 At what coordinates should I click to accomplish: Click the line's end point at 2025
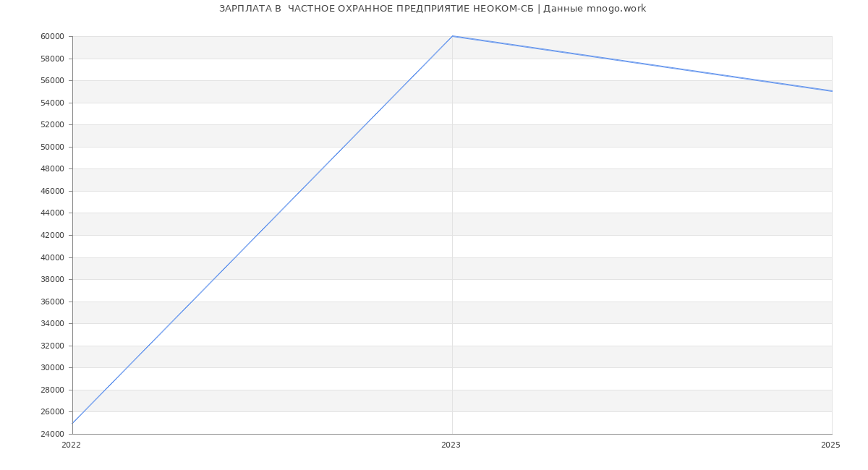(831, 91)
